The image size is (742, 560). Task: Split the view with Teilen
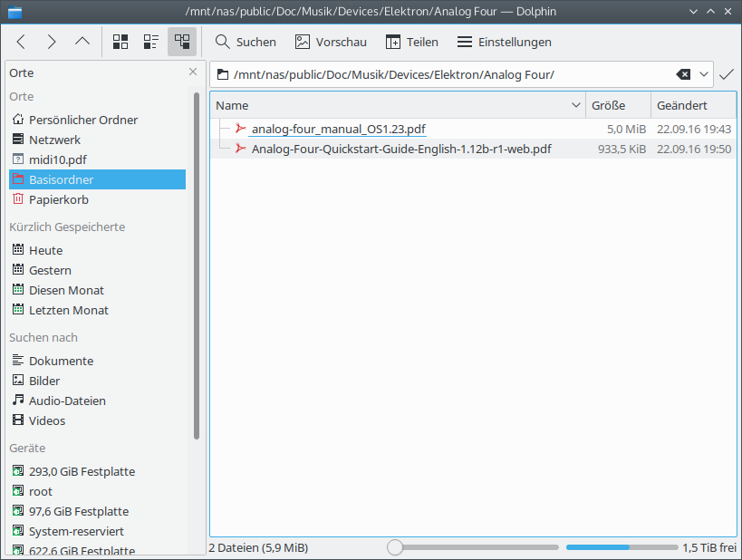pyautogui.click(x=412, y=42)
